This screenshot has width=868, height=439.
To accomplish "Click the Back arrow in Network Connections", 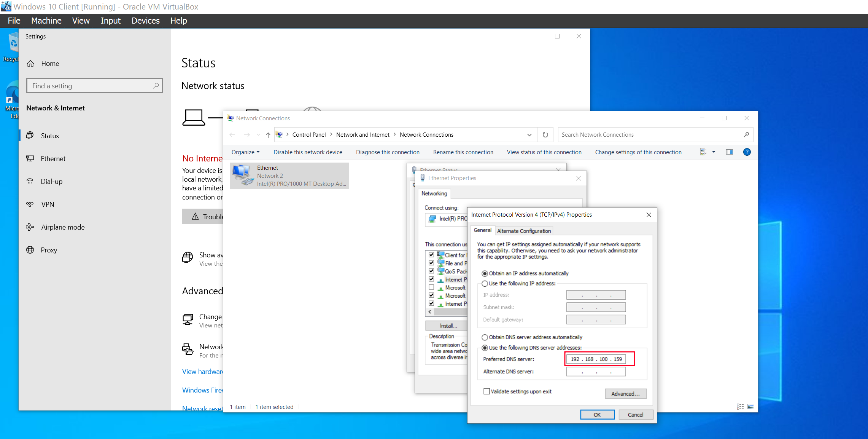I will click(x=232, y=135).
